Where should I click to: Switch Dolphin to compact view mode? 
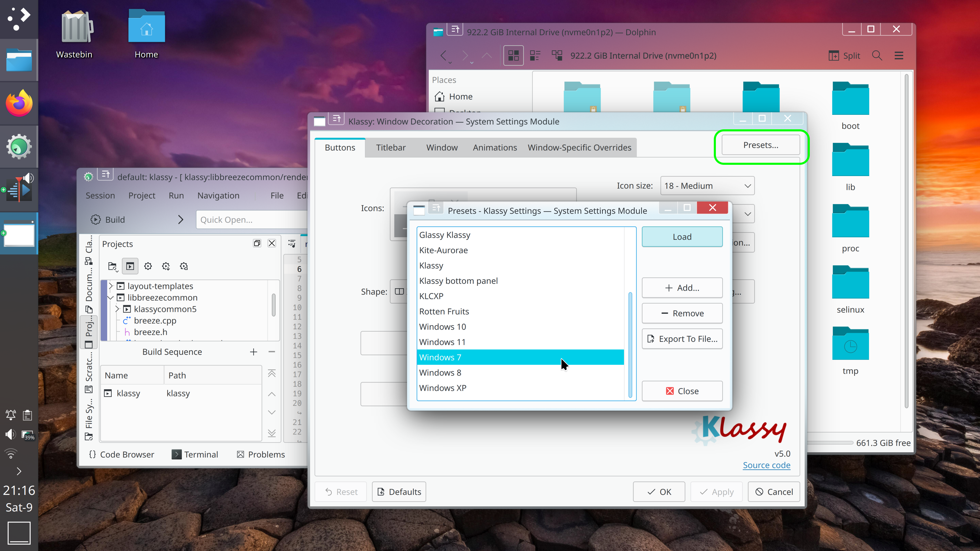[x=535, y=56]
